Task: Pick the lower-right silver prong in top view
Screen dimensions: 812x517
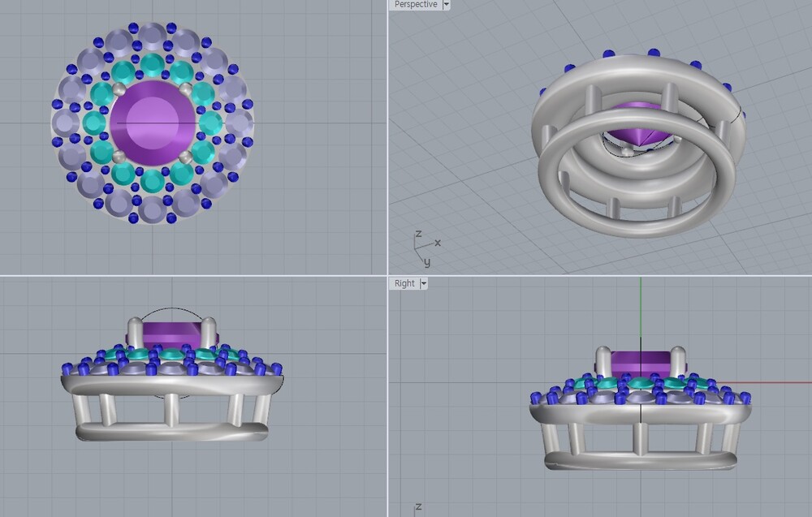Action: tap(187, 157)
